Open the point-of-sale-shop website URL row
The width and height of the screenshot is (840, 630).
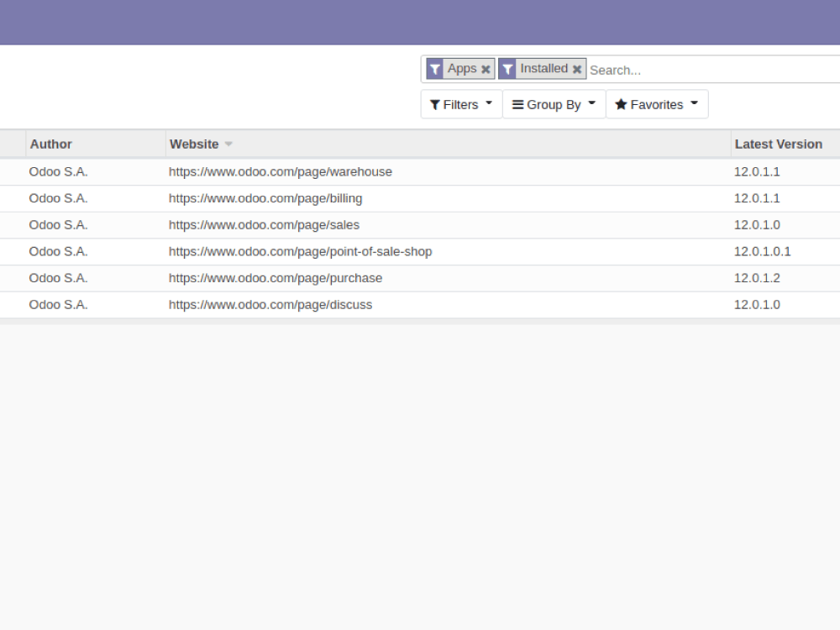pos(300,252)
